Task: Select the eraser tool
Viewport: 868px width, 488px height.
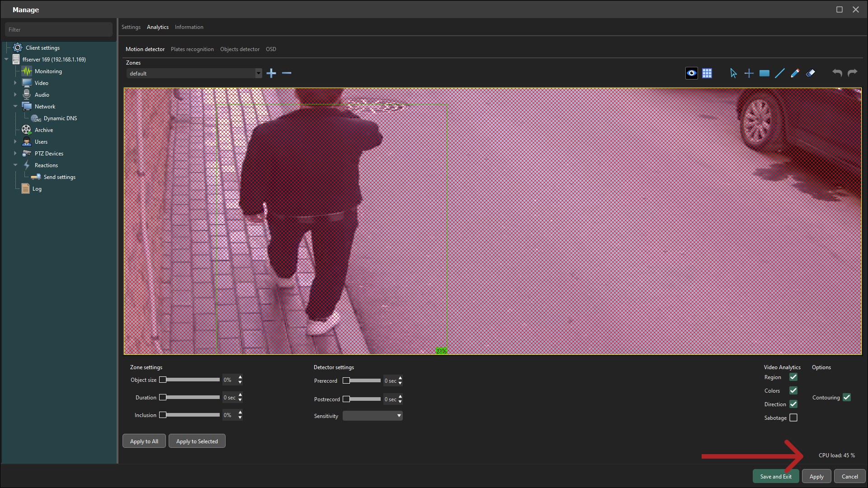Action: click(811, 73)
